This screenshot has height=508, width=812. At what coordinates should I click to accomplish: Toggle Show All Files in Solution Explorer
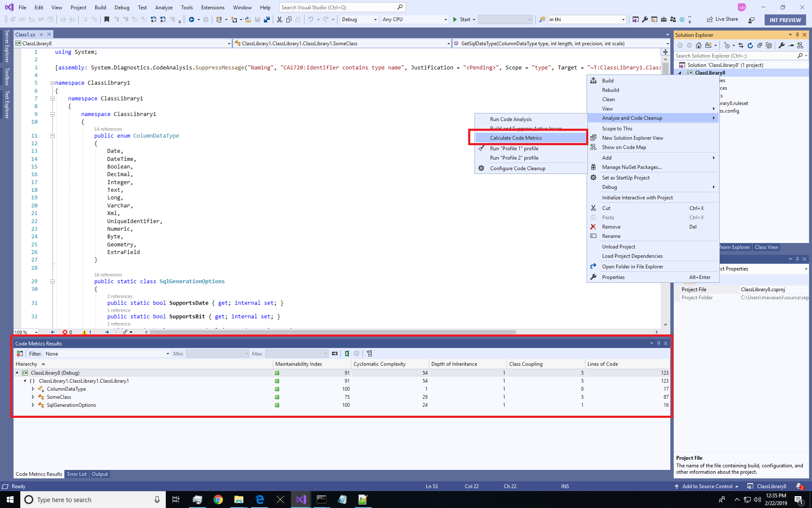point(769,45)
